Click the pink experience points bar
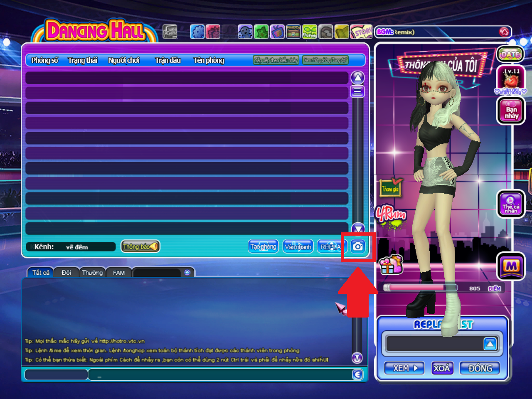The image size is (532, 399). tap(420, 288)
